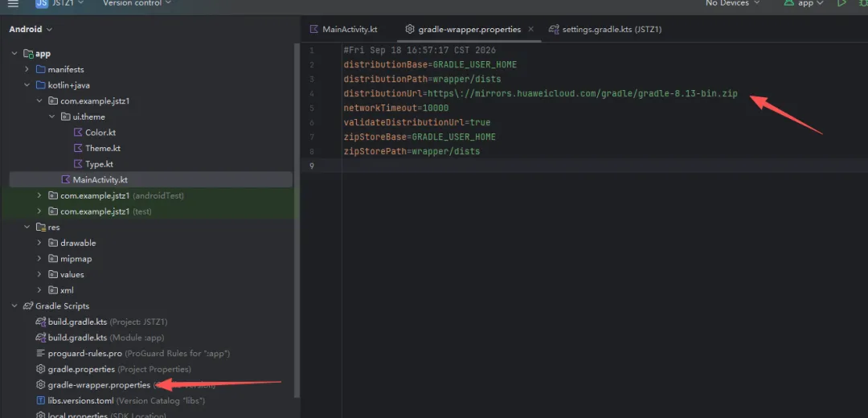Click the Gradle elephant icon on settings.gradle.kts tab

553,30
